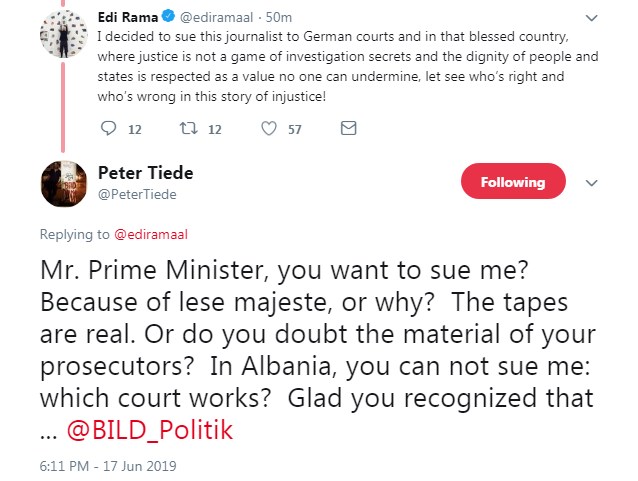Image resolution: width=638 pixels, height=481 pixels.
Task: Follow the @ediramaal Replying to link
Action: 153,234
